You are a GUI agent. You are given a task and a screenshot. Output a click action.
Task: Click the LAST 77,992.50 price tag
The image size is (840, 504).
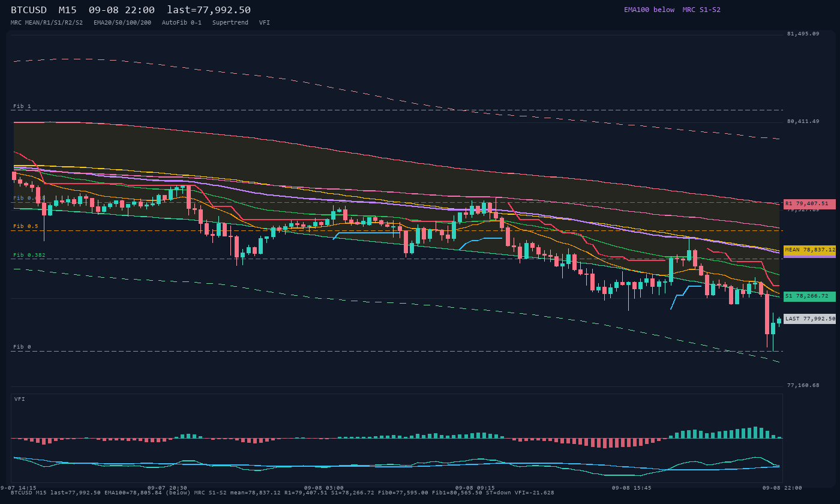[x=809, y=319]
